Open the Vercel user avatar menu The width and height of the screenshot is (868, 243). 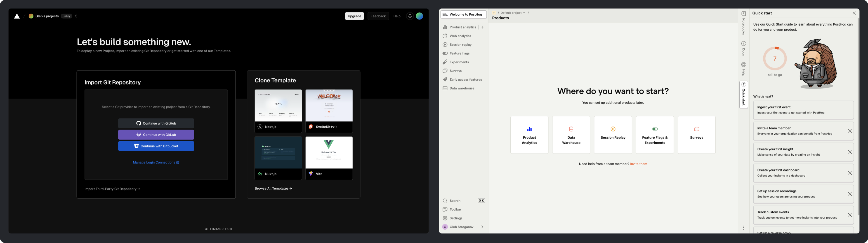click(x=419, y=16)
